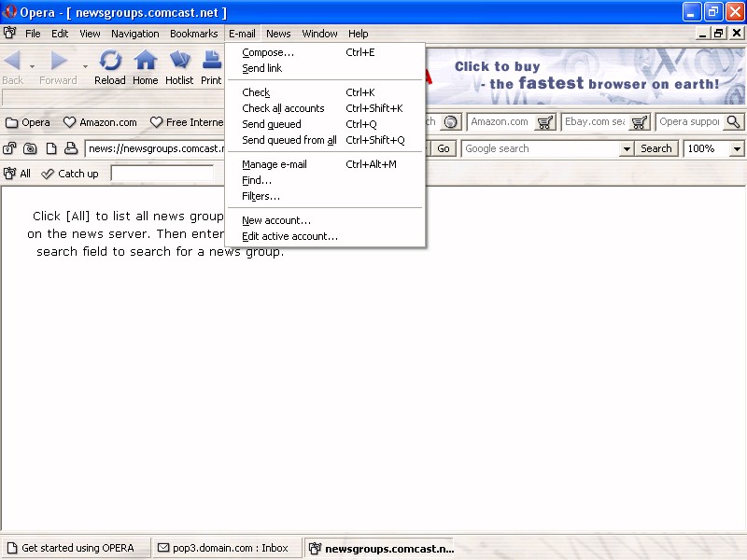
Task: Click the camera icon beside address bar
Action: pos(31,148)
